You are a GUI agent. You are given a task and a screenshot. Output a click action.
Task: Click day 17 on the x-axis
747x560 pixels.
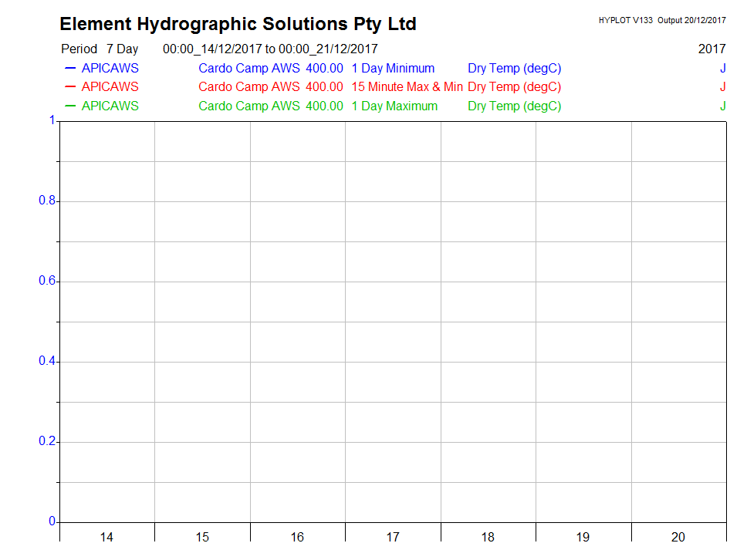[x=393, y=537]
